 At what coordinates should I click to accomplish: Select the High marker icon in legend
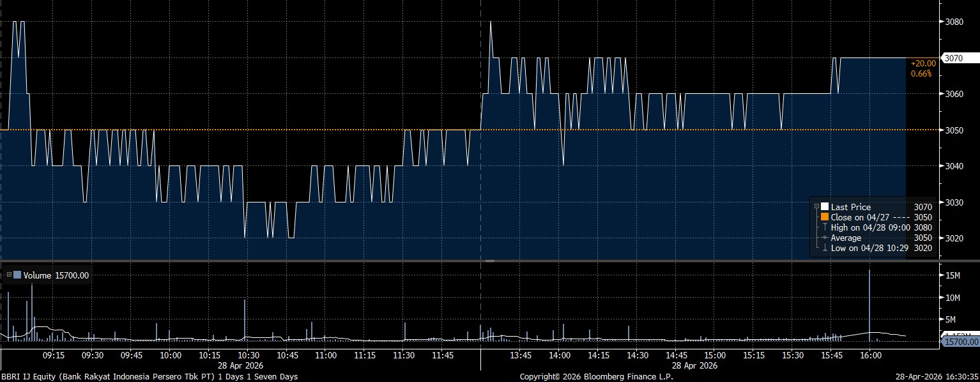point(825,227)
